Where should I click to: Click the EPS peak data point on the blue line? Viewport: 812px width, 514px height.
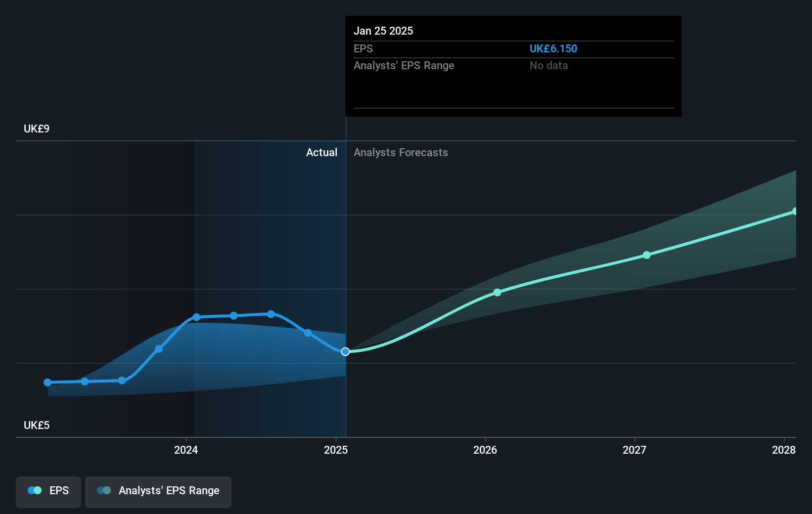[271, 314]
